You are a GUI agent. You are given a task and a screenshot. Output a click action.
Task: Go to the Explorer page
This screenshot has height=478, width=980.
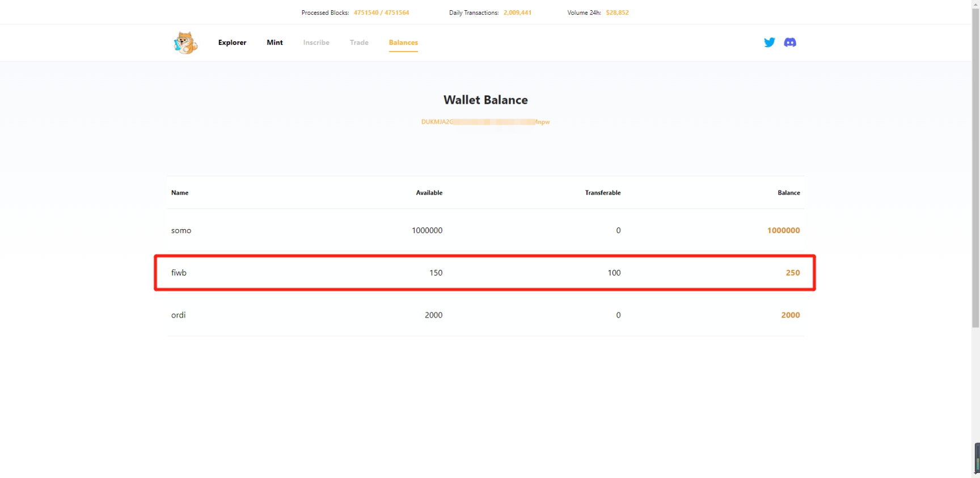(232, 43)
